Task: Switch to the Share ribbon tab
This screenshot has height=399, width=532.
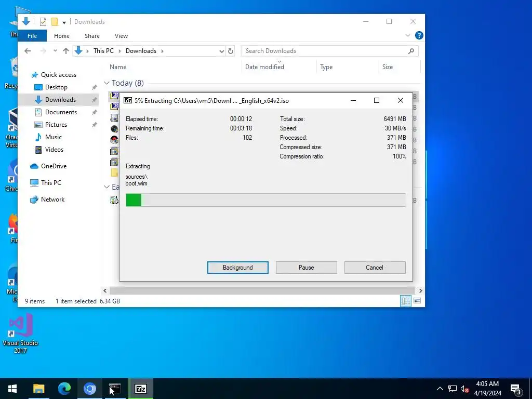Action: (x=92, y=36)
